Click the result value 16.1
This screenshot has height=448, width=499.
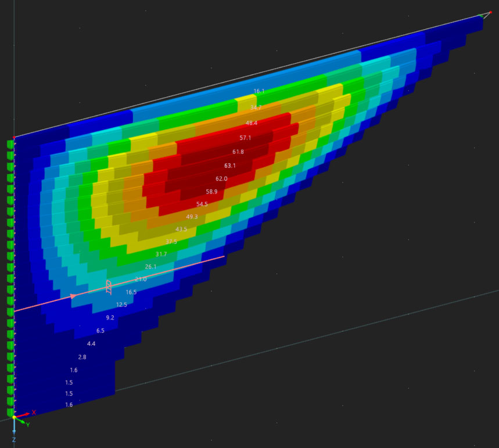(x=259, y=91)
